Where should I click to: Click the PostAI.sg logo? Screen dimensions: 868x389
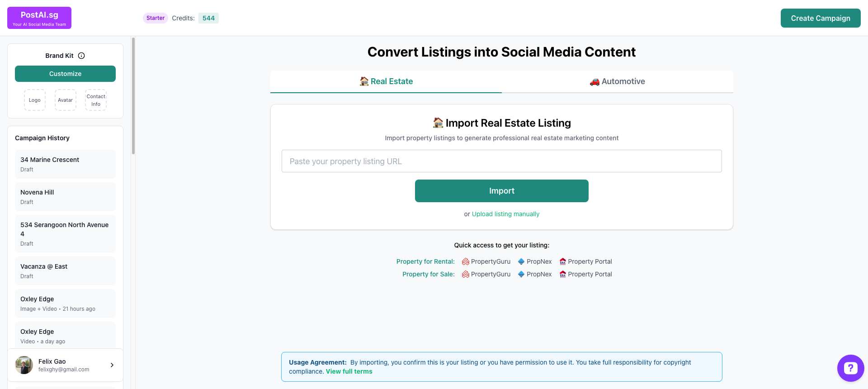39,18
